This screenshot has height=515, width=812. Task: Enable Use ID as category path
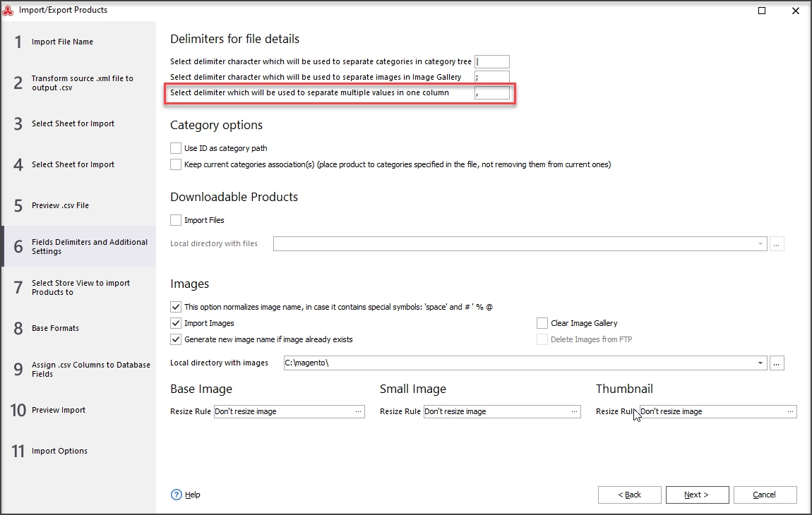click(x=176, y=148)
